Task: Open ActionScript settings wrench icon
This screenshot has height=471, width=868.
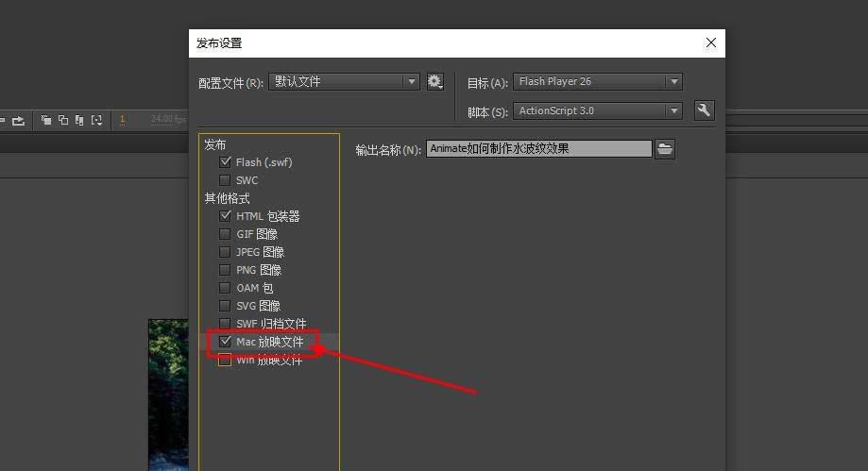Action: 705,110
